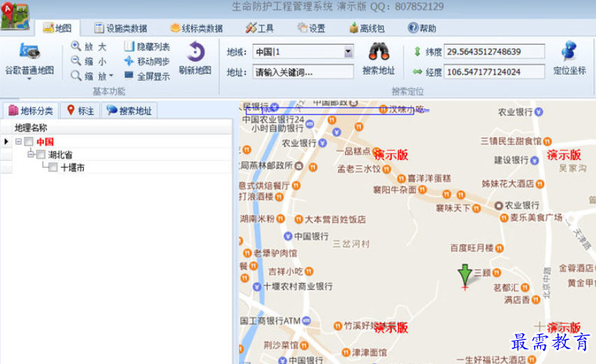Click 津津面馆 restaurant marker

[x=346, y=353]
